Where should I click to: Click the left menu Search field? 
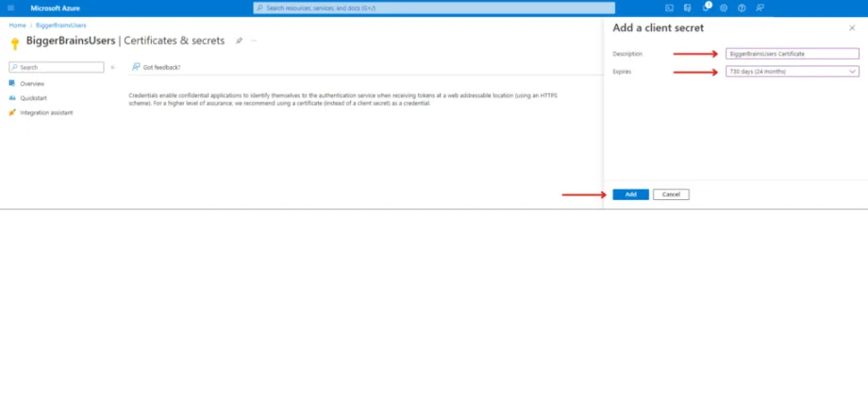tap(57, 67)
